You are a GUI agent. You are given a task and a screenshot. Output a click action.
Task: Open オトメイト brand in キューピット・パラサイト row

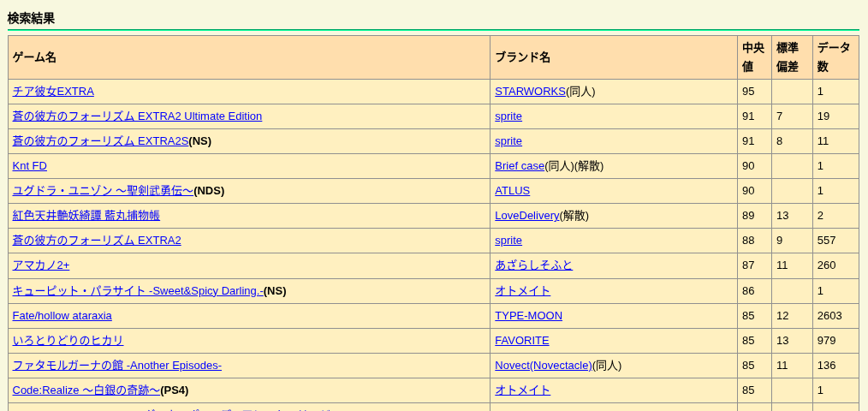pyautogui.click(x=522, y=291)
